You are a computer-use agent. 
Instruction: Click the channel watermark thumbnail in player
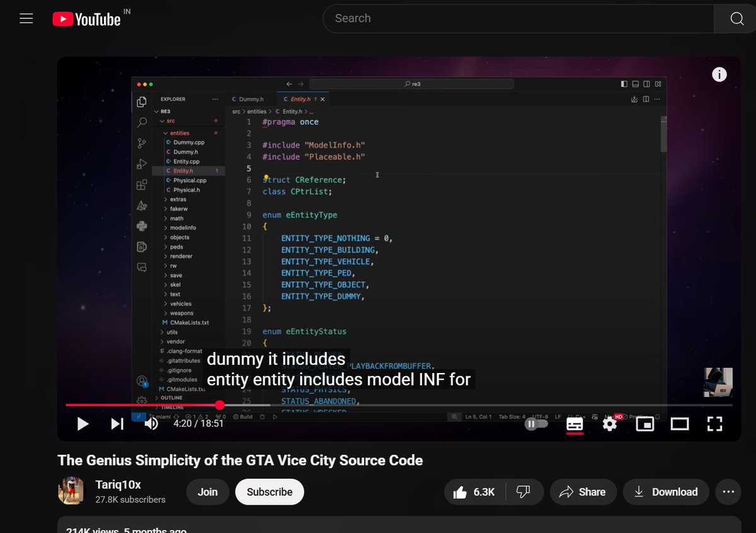coord(718,382)
